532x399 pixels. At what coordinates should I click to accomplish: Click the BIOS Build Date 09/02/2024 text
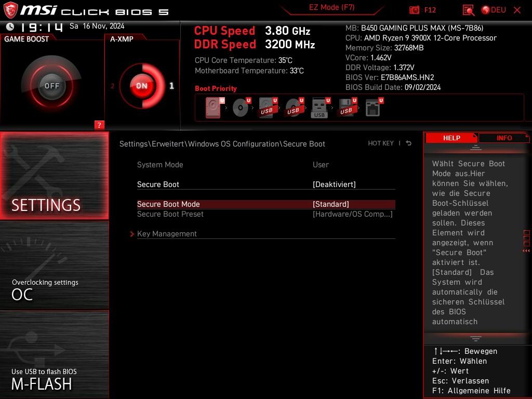(393, 87)
